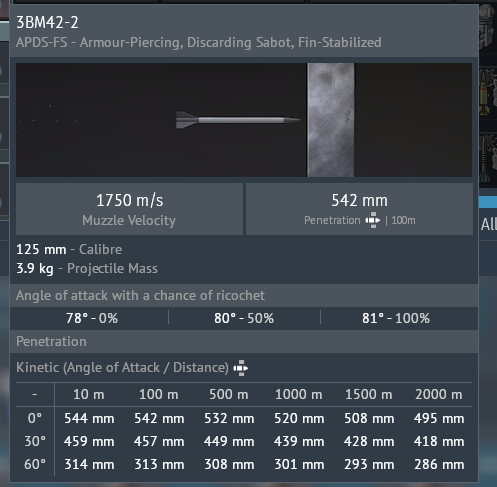Click the armor plate in the preview
This screenshot has height=487, width=497.
click(x=331, y=120)
